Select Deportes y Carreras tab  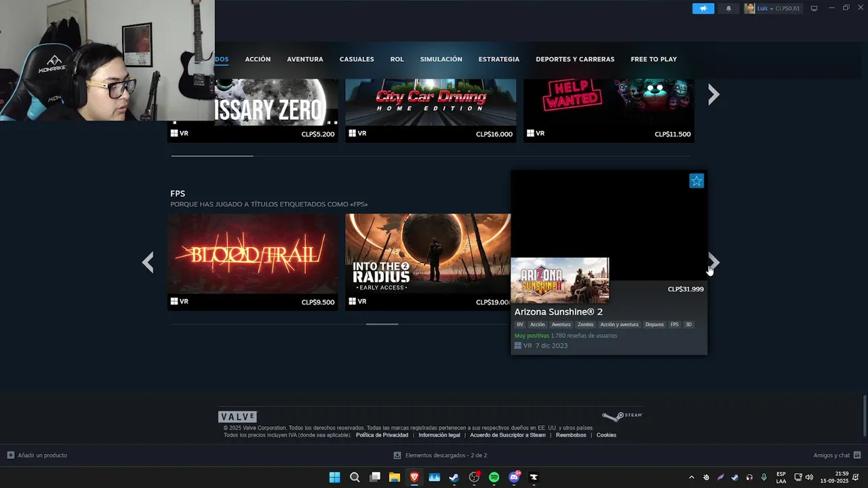point(575,59)
